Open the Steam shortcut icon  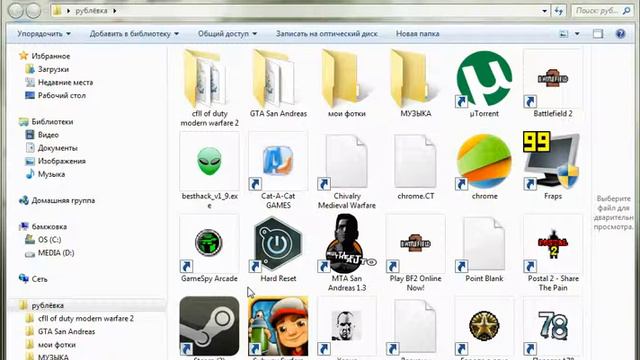209,326
